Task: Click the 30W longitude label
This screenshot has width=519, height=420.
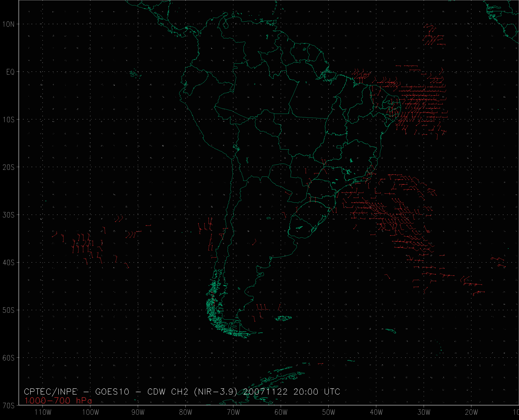Action: 424,412
